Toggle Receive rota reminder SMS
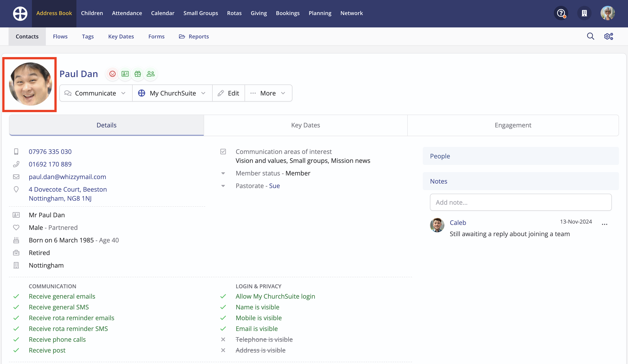Screen dimensions: 628x364 tap(68, 329)
